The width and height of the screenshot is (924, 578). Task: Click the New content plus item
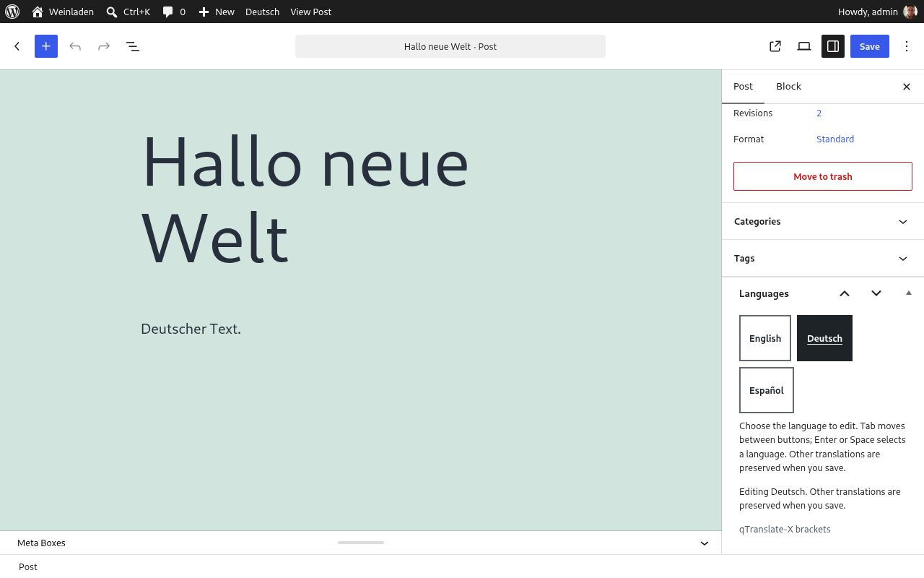point(217,12)
